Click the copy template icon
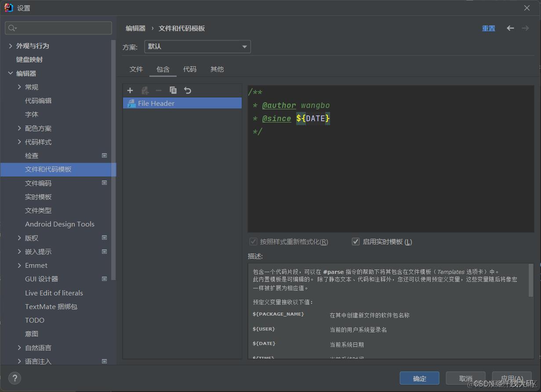 coord(173,90)
